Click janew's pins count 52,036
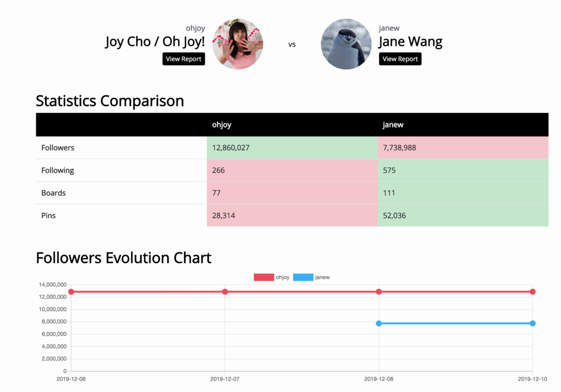 394,215
